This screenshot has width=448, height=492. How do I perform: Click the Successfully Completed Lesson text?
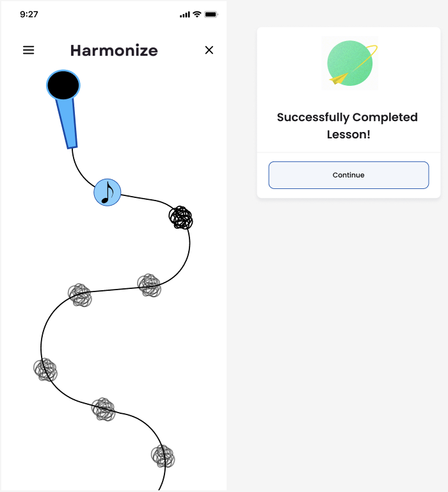tap(348, 126)
